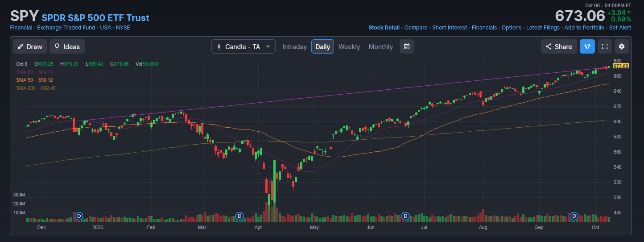
Task: Click the blue diamond premium icon
Action: (587, 46)
